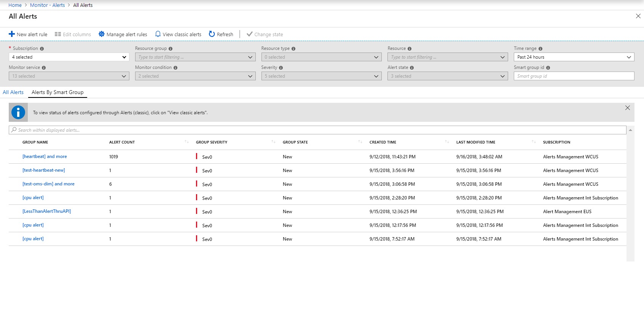Sort table by Alert Count column arrows

point(187,142)
